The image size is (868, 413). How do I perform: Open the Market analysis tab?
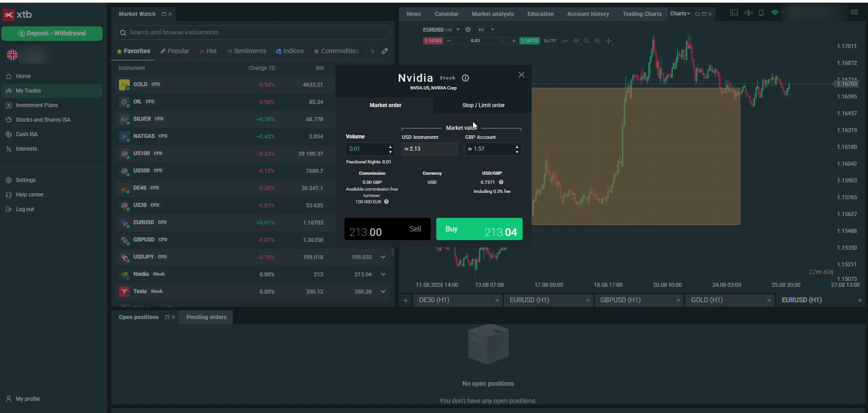[x=493, y=14]
